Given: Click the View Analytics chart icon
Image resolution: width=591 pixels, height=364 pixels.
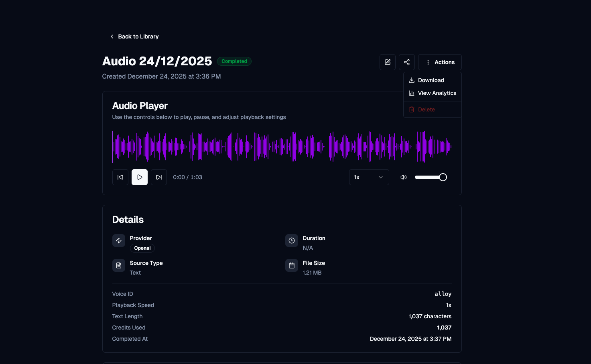Looking at the screenshot, I should tap(412, 93).
